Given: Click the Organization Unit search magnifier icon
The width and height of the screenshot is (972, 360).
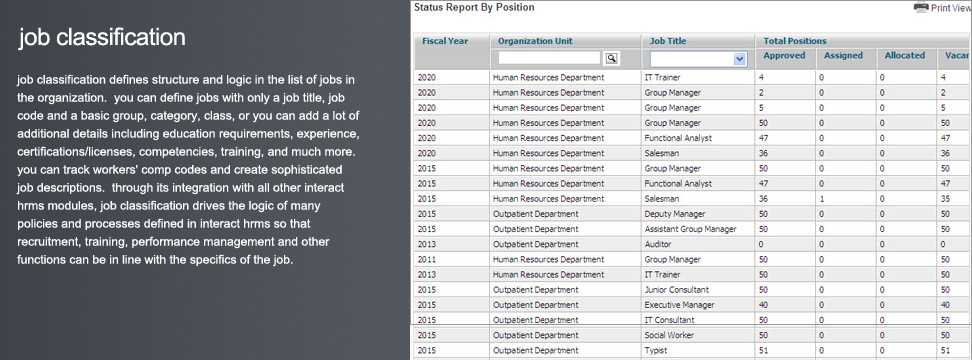Looking at the screenshot, I should [x=612, y=58].
